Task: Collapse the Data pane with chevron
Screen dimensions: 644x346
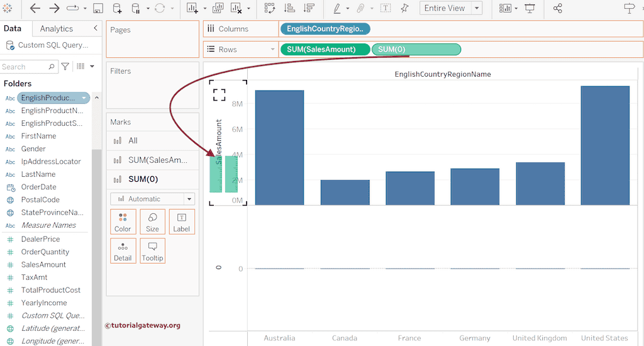Action: coord(96,28)
